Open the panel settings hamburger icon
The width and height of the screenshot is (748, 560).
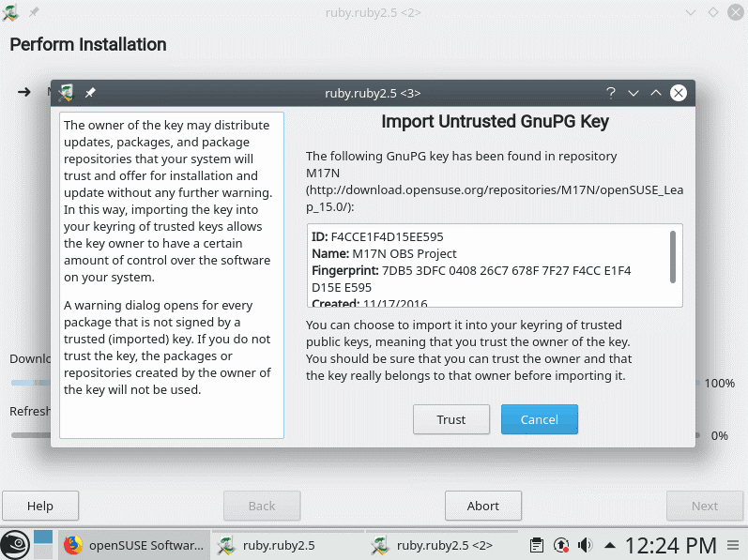(733, 545)
